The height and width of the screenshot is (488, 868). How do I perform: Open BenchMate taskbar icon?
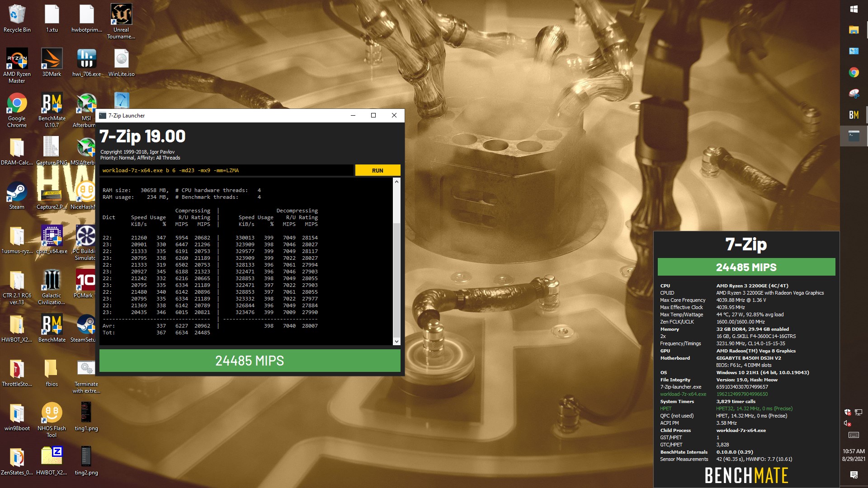(854, 115)
